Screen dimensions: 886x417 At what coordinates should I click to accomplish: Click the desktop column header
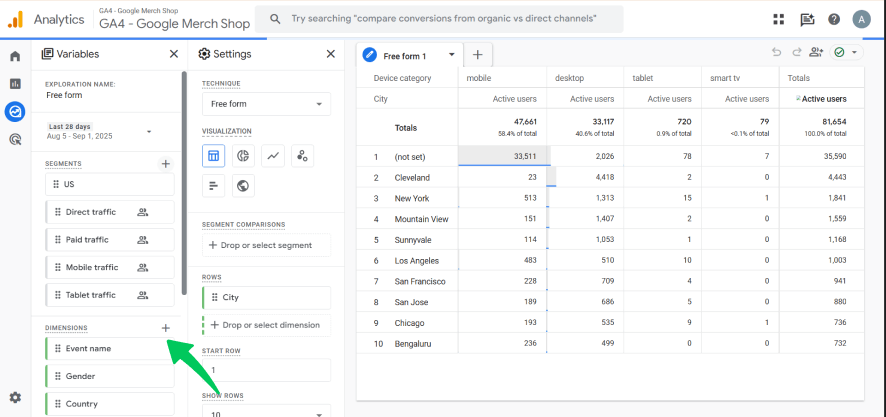tap(569, 79)
